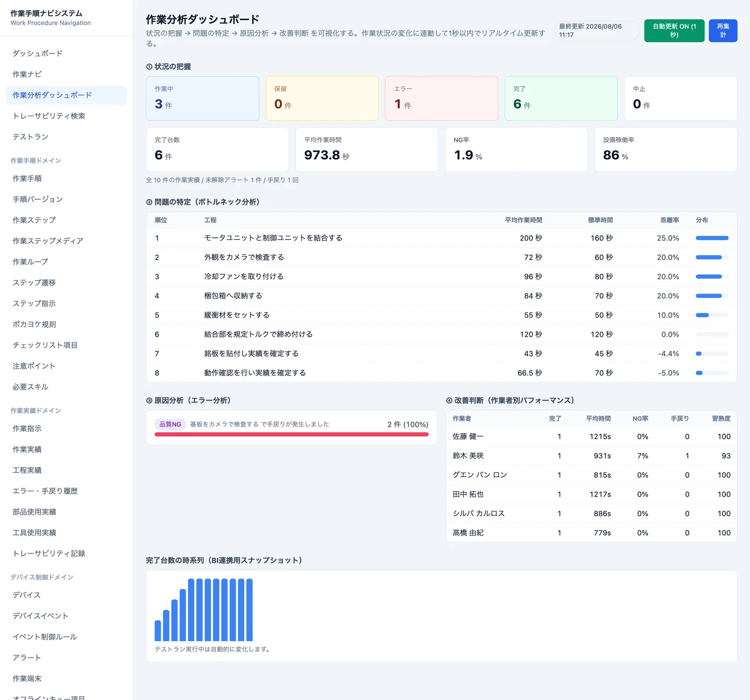Viewport: 750px width, 700px height.
Task: Select the 冷却ファンを取り付ける row
Action: (x=441, y=277)
